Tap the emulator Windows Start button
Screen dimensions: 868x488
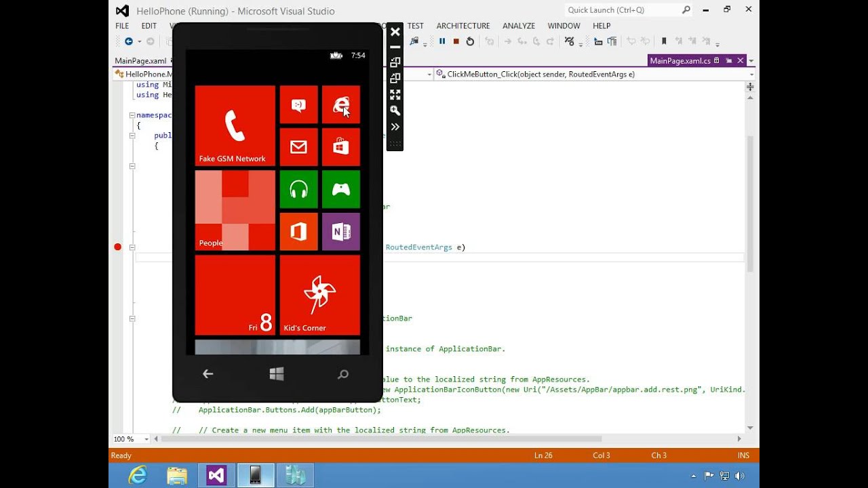[277, 373]
